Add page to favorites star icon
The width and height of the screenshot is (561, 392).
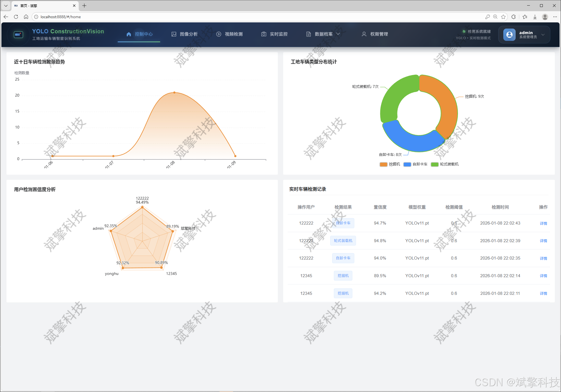point(503,17)
